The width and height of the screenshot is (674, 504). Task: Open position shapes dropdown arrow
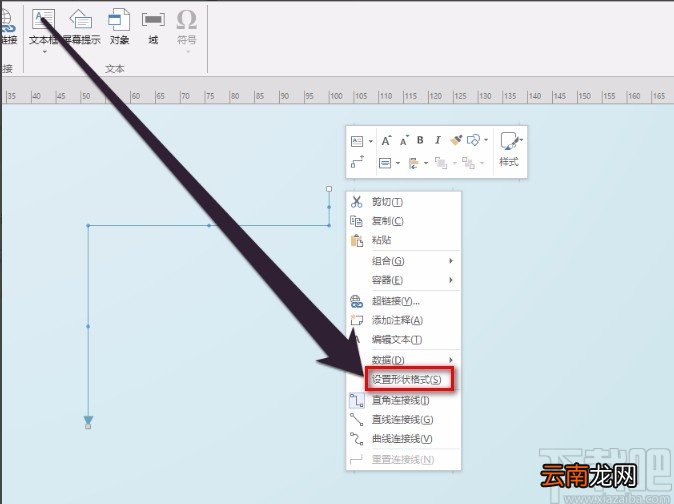pos(426,163)
